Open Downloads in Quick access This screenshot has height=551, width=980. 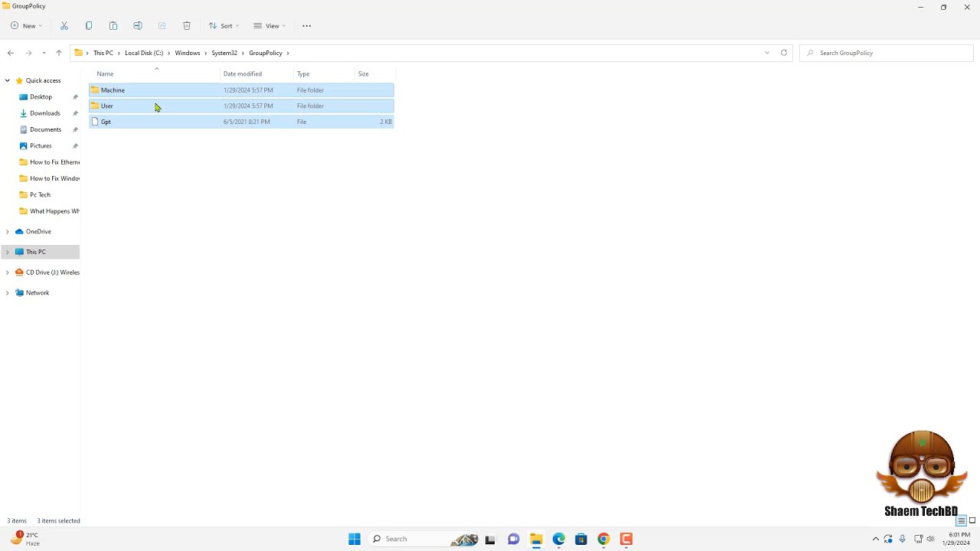click(x=44, y=113)
